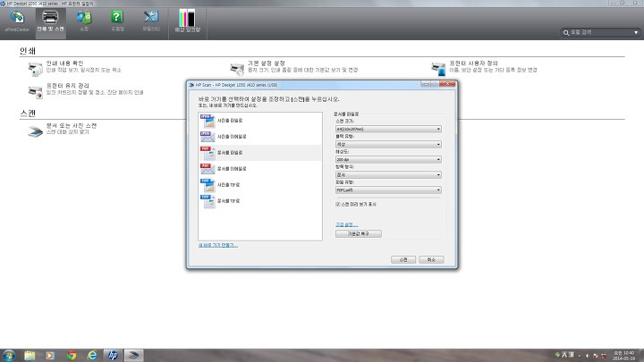
Task: Click the 새 바로 가기 만들기... link
Action: pyautogui.click(x=218, y=245)
